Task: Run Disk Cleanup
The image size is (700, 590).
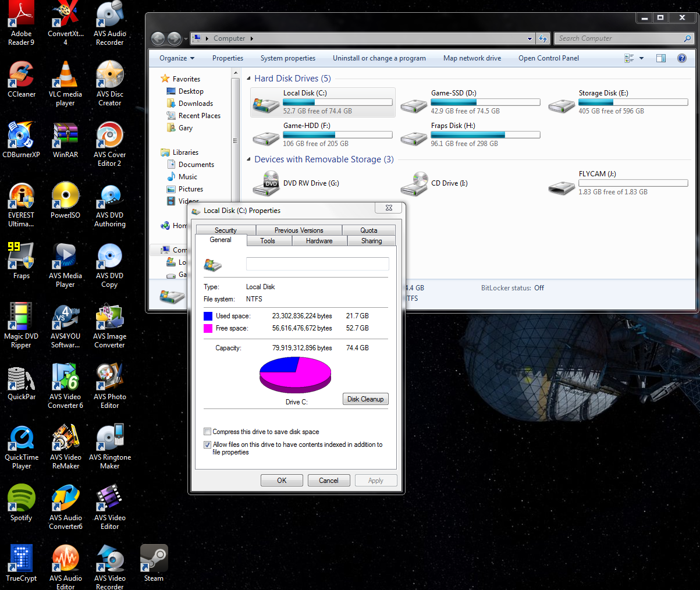Action: [x=365, y=399]
